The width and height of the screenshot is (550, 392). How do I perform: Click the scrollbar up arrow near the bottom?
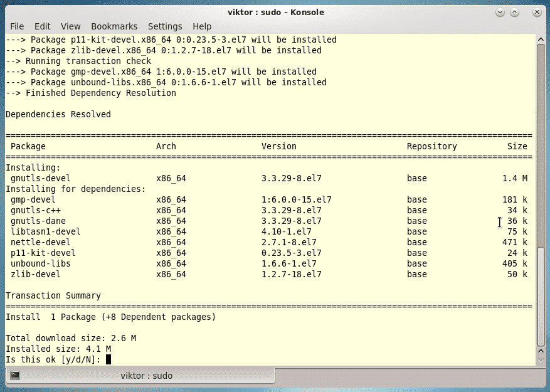click(541, 351)
